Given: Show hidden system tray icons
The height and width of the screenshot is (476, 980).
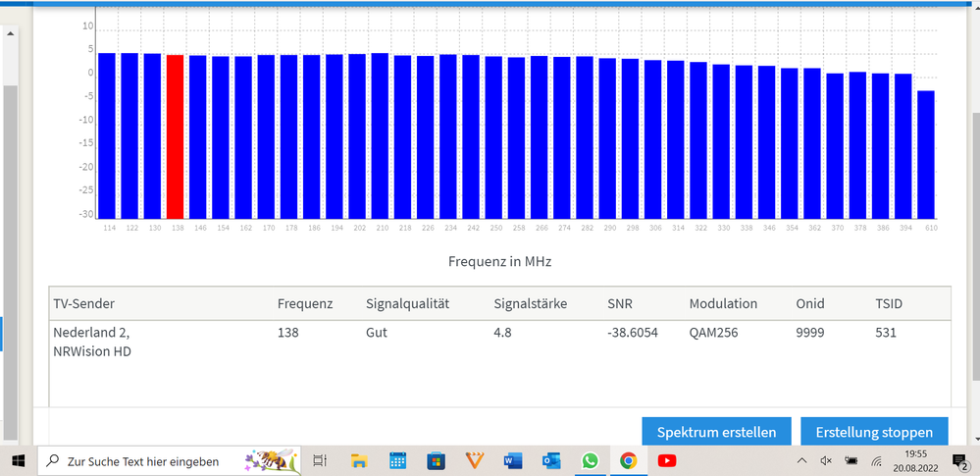Looking at the screenshot, I should [x=801, y=461].
